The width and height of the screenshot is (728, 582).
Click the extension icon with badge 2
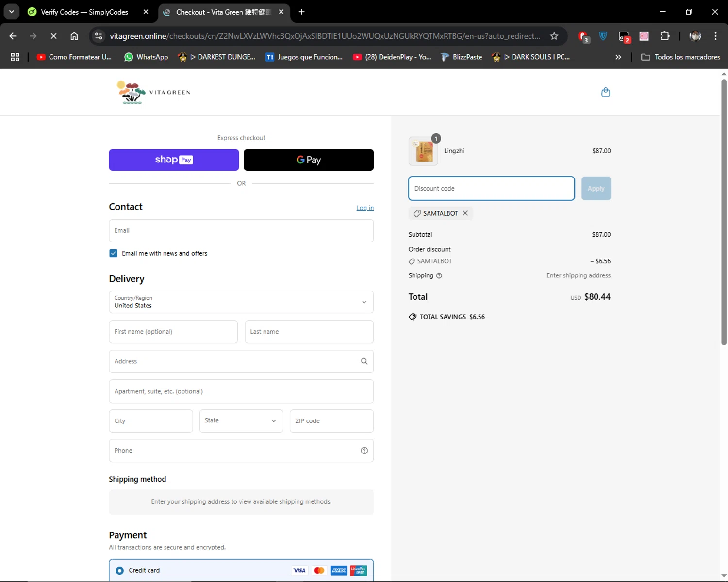pos(624,36)
